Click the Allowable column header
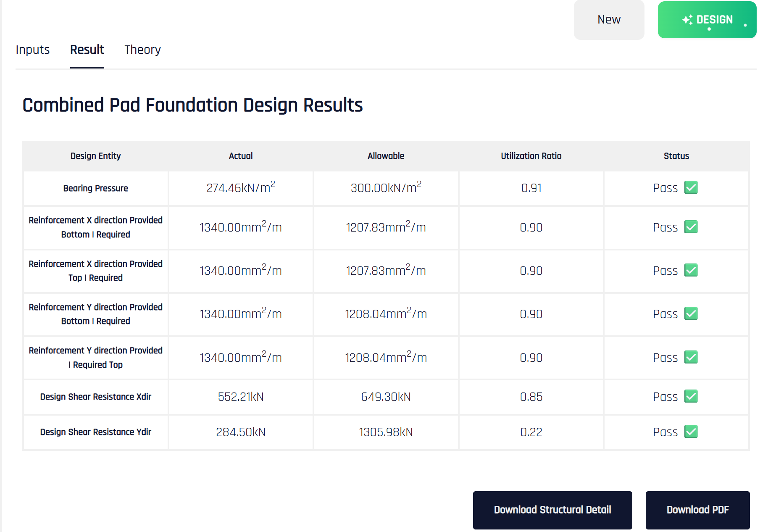 [385, 156]
